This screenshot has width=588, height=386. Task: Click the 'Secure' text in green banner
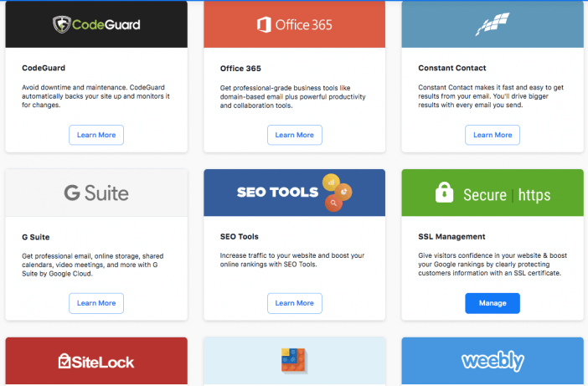(x=485, y=195)
